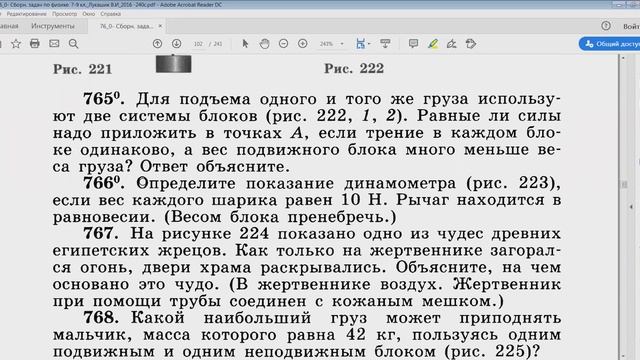The image size is (640, 360).
Task: Send file by email envelope icon
Action: (x=54, y=44)
